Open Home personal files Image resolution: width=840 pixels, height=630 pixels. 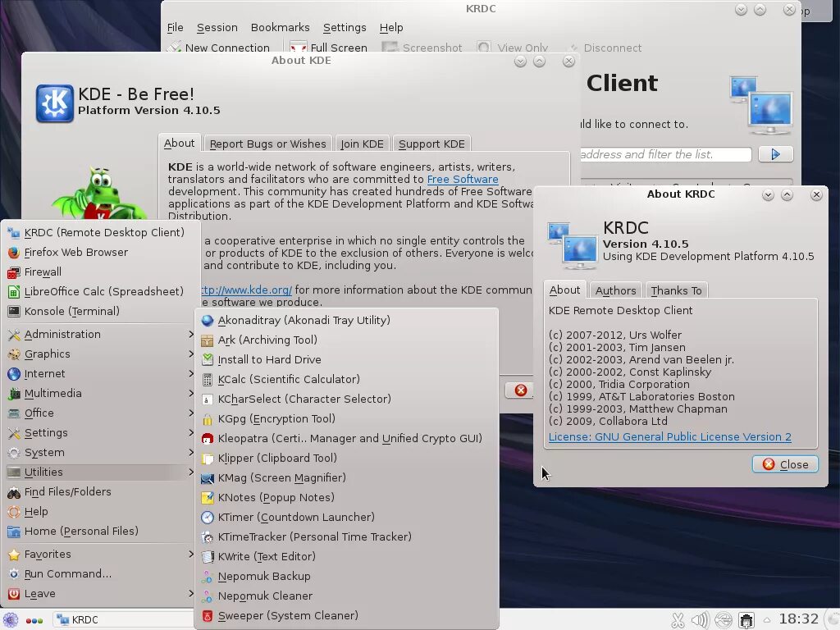click(100, 532)
